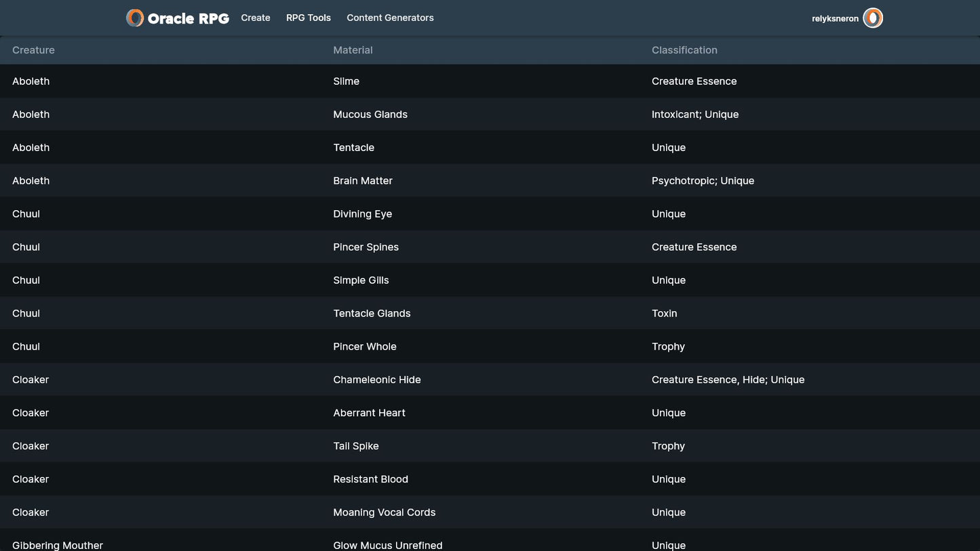The height and width of the screenshot is (551, 980).
Task: Click the Gibbering Mouther creature cell
Action: click(x=58, y=545)
